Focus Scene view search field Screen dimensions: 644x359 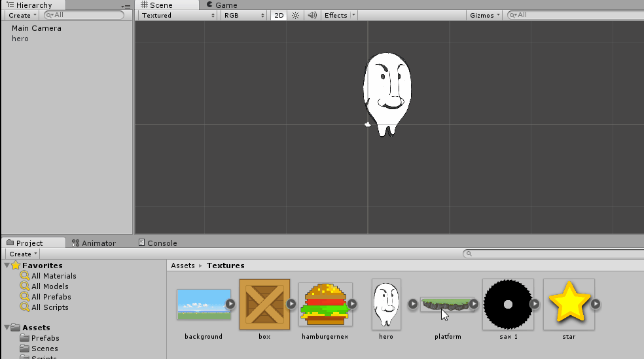[575, 15]
